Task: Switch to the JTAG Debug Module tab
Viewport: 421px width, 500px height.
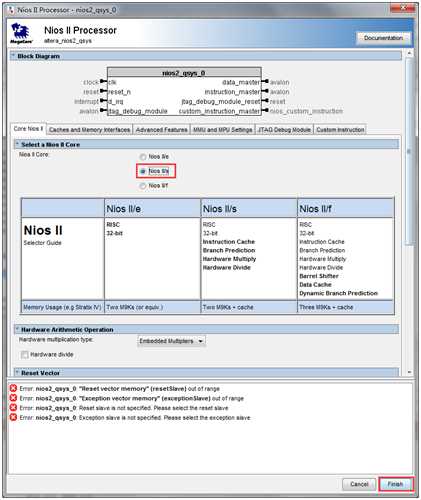Action: [284, 130]
